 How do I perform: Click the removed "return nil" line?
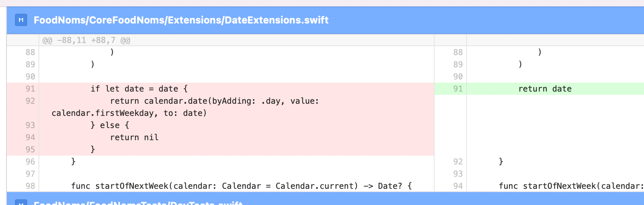[x=134, y=137]
